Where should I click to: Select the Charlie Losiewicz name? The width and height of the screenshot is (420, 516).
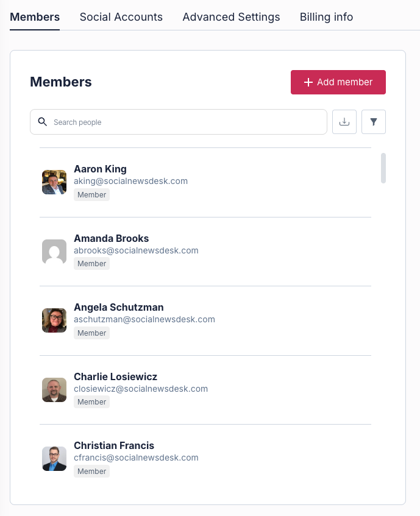click(x=116, y=376)
